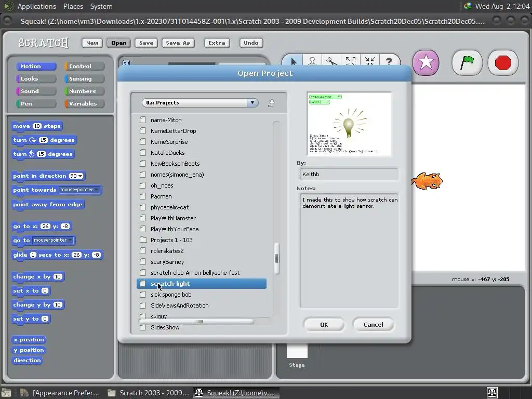Click the x position reporter block

[x=29, y=340]
